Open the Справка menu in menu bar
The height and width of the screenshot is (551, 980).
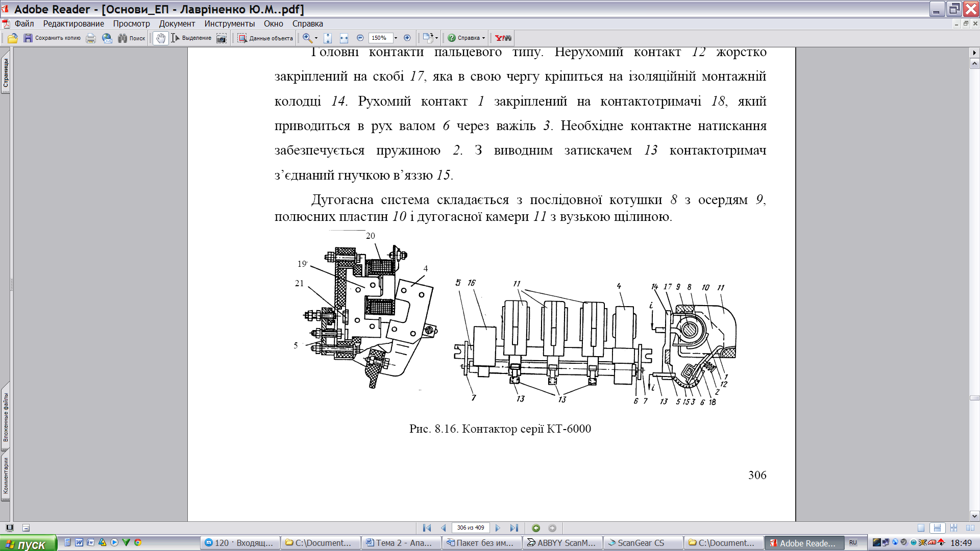click(308, 24)
